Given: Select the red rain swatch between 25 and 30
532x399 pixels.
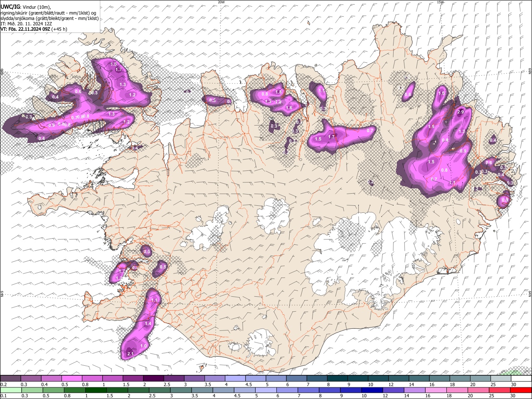Looking at the screenshot, I should tap(500, 390).
